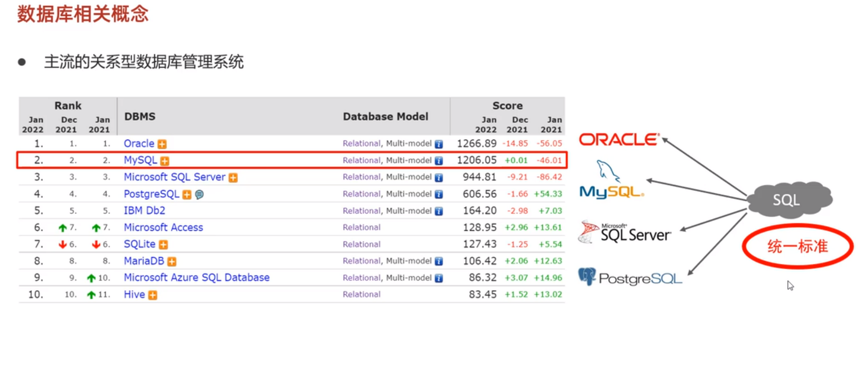Click the orange plus icon next to SQLite
This screenshot has width=868, height=373.
[163, 245]
